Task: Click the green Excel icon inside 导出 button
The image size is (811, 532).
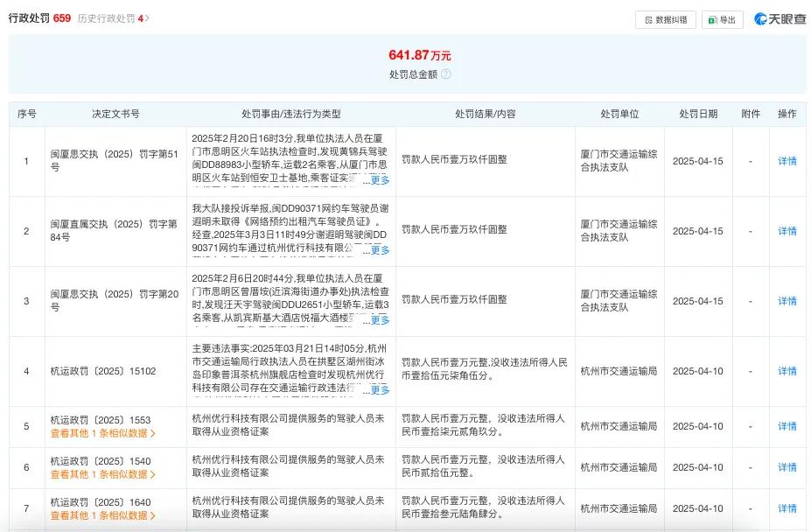Action: coord(711,19)
